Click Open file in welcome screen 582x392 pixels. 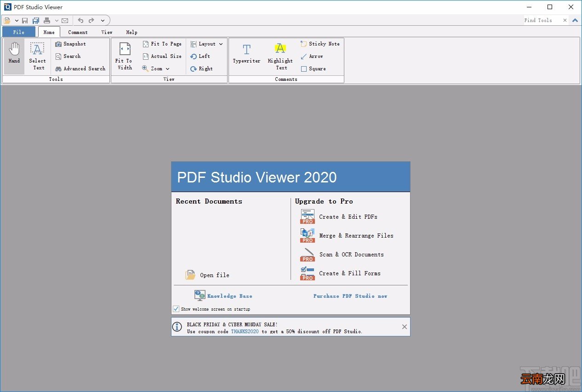pyautogui.click(x=207, y=275)
